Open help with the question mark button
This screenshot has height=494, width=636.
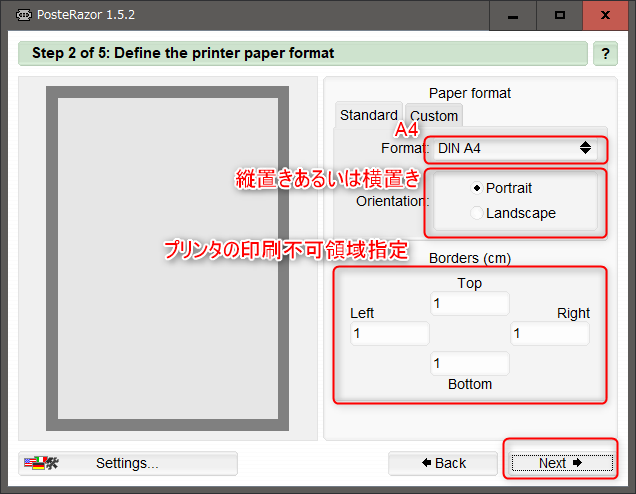[606, 54]
